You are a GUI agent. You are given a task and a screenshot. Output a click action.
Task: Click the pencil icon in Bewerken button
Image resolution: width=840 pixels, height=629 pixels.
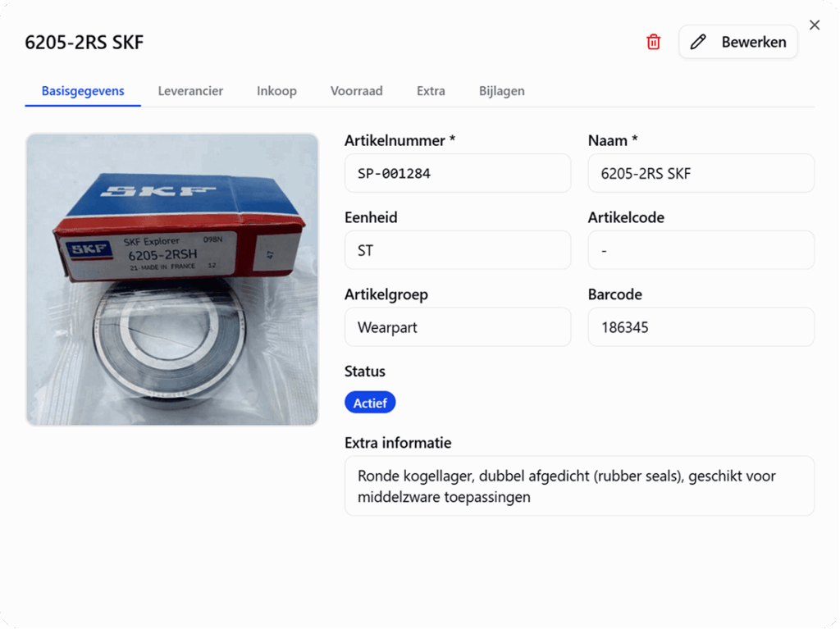coord(698,42)
